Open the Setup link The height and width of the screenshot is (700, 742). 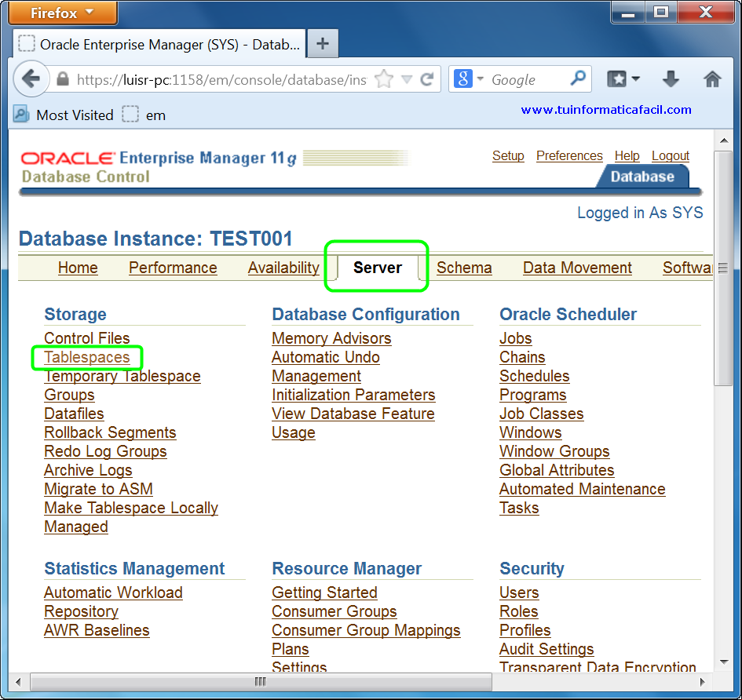[508, 155]
